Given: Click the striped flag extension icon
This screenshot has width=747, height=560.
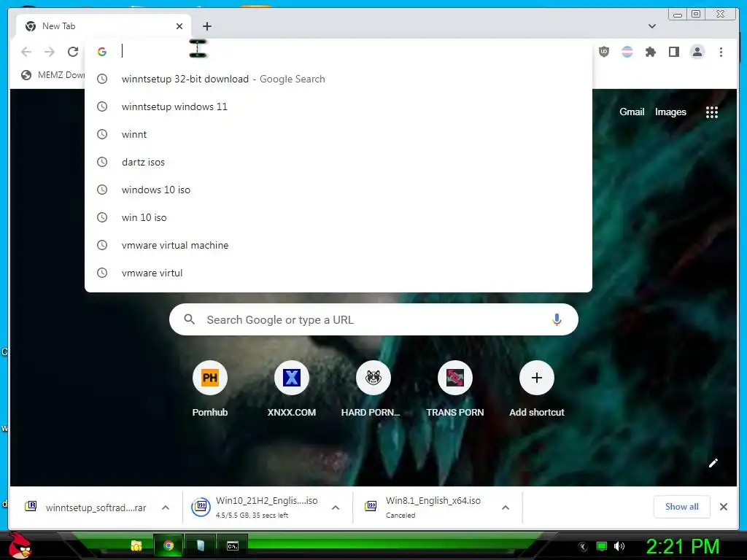Looking at the screenshot, I should [627, 52].
